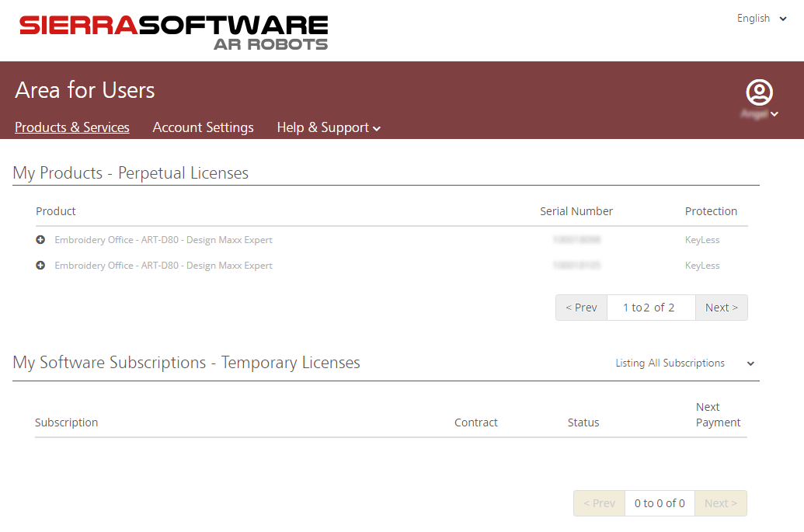Click the Serial Number column header
The image size is (804, 532).
(x=576, y=211)
